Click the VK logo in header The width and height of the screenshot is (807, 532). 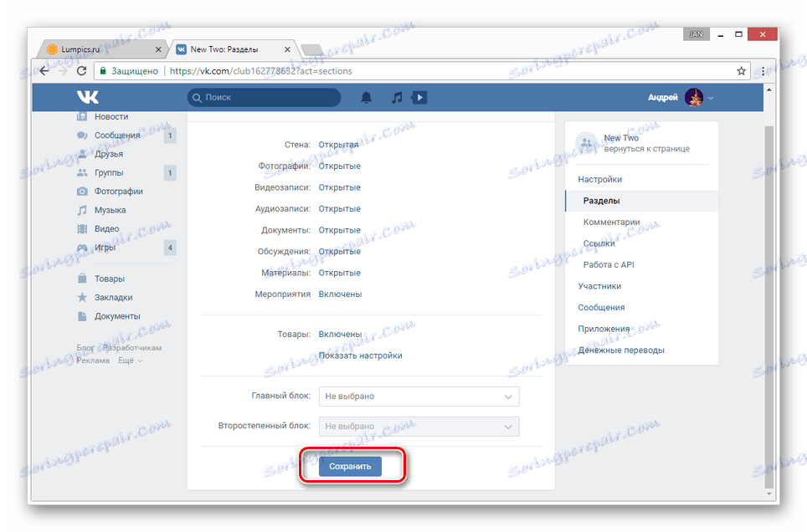pos(88,97)
